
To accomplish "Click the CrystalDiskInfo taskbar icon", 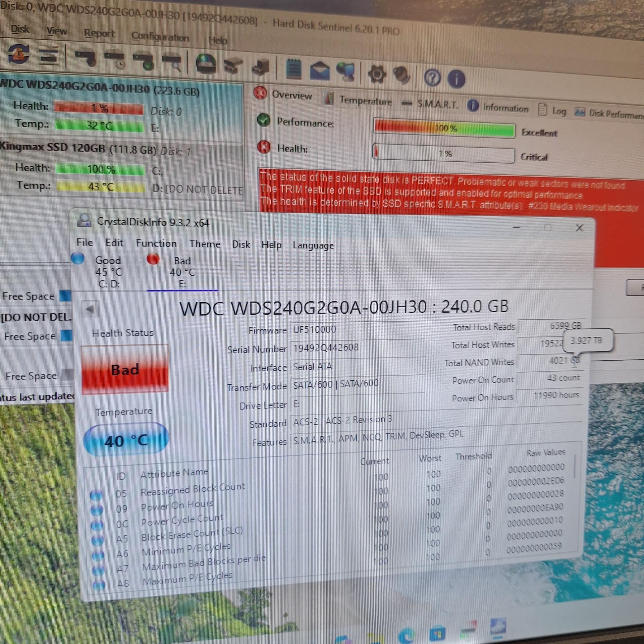I will tap(498, 627).
